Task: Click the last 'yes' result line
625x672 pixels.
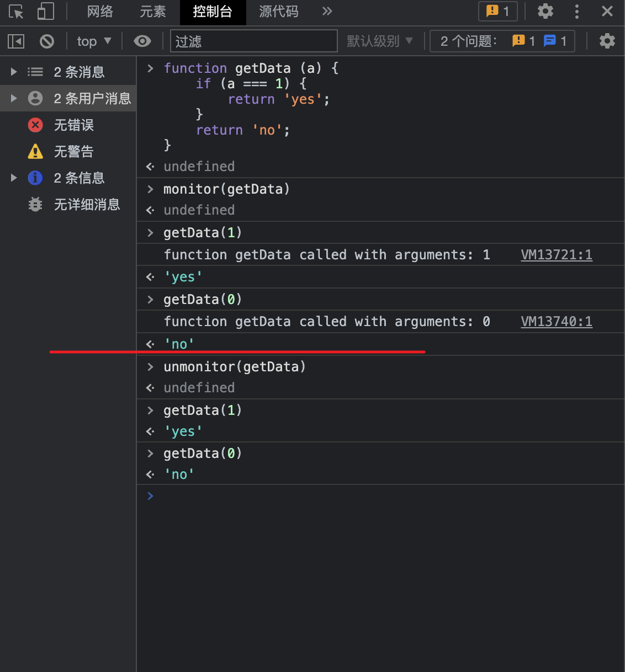Action: point(183,431)
